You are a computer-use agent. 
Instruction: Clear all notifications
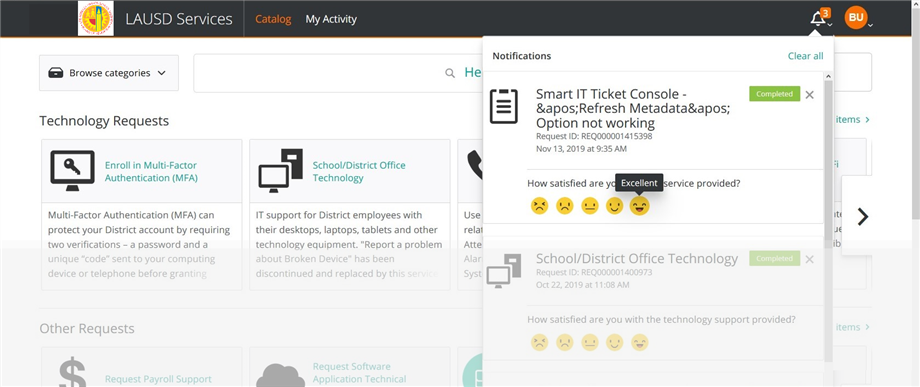pos(806,56)
